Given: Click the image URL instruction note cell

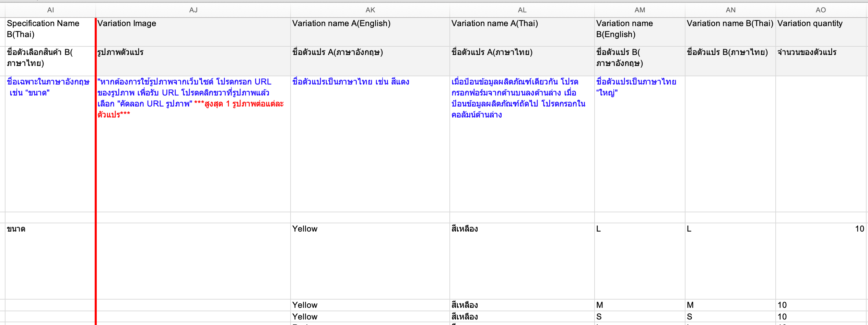Looking at the screenshot, I should 193,144.
